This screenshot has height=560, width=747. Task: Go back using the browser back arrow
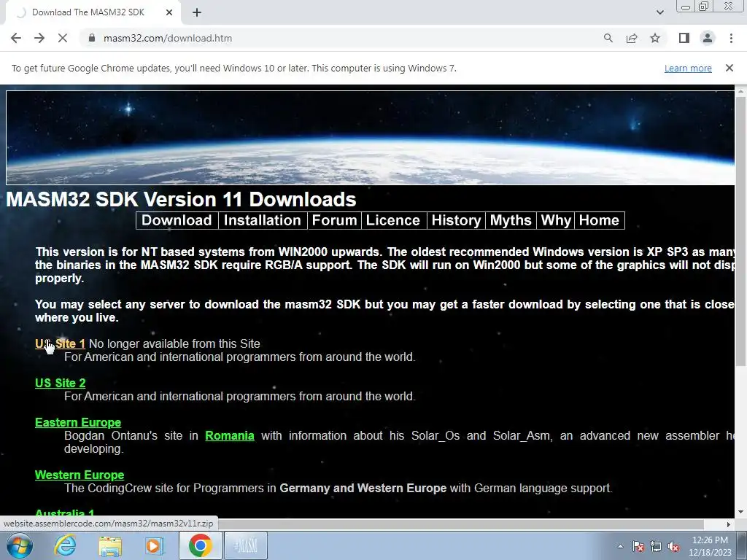(16, 38)
